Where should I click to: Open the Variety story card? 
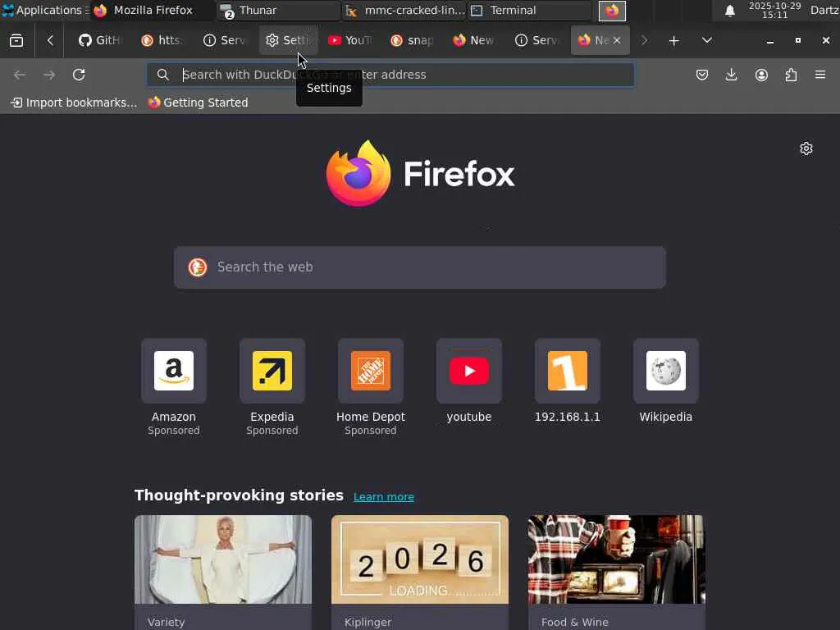[x=223, y=572]
